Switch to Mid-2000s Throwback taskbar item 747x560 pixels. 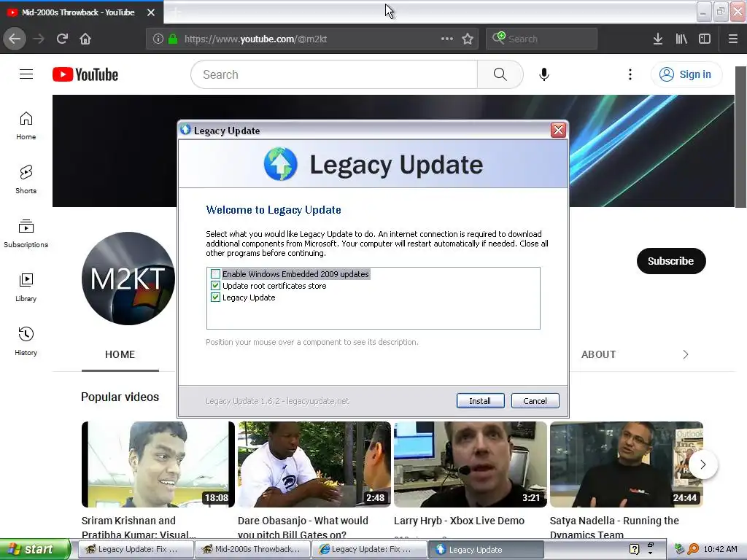pyautogui.click(x=252, y=550)
